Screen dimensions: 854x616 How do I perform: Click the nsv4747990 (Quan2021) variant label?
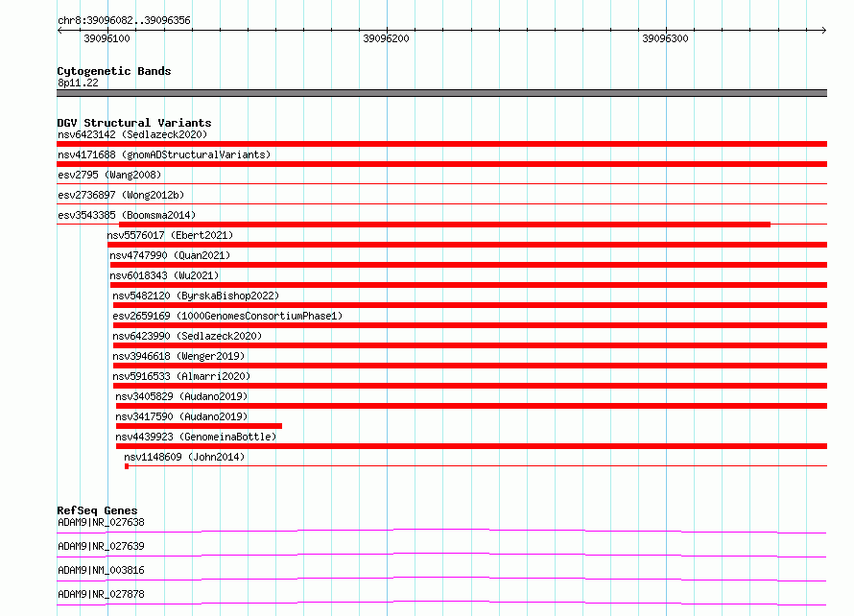[x=170, y=255]
